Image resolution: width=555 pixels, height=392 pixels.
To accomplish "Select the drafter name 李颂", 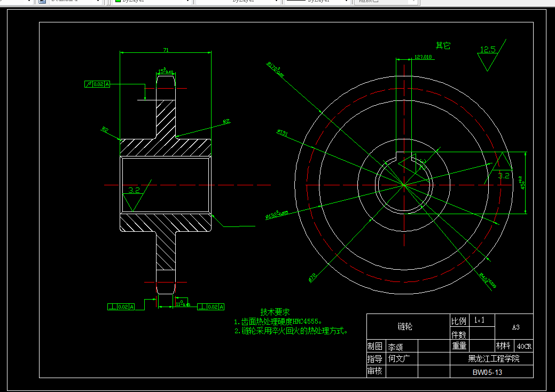I will (395, 347).
